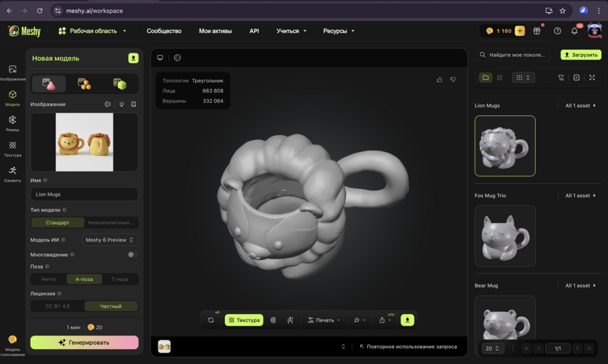Select the image-to-3D mode tab icon
Image resolution: width=608 pixels, height=364 pixels.
[49, 84]
